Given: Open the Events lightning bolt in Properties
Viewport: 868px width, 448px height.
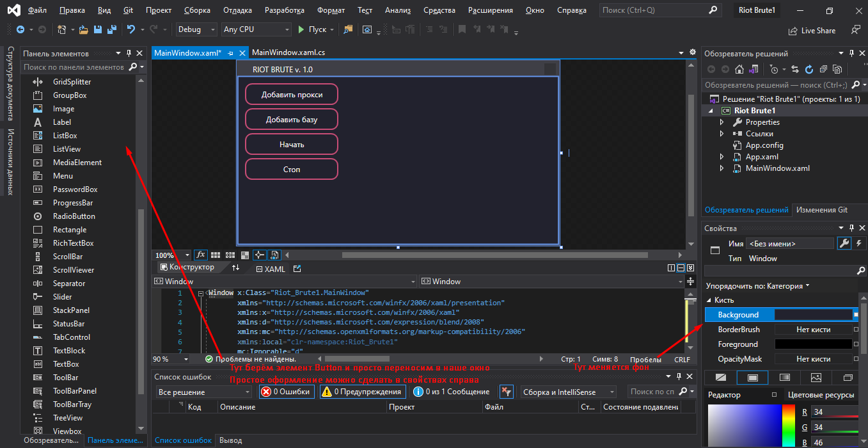Looking at the screenshot, I should click(858, 243).
